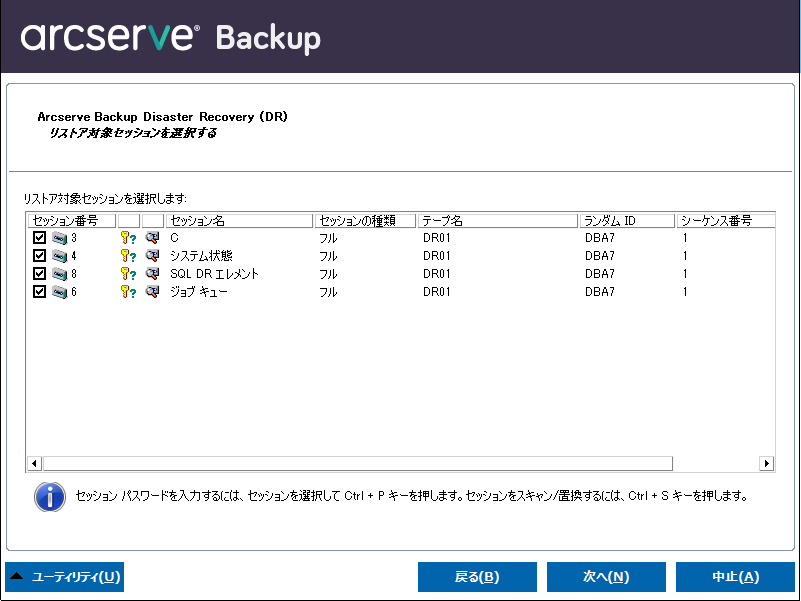Click the drive icon for session 4
The width and height of the screenshot is (801, 601).
(x=59, y=256)
